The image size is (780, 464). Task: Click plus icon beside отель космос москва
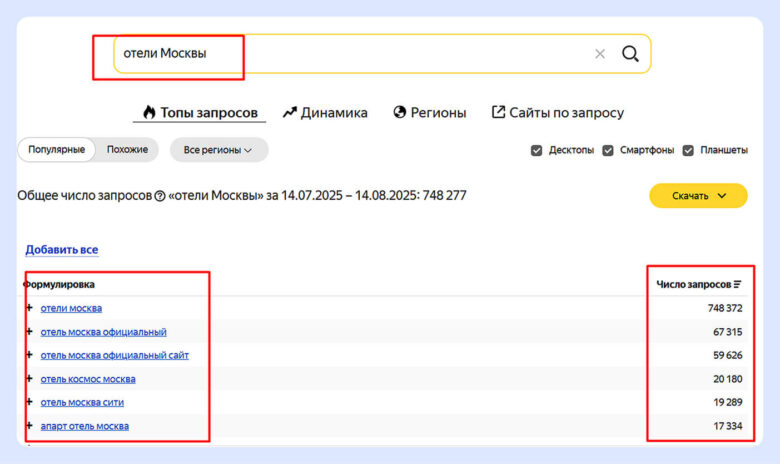tap(30, 379)
